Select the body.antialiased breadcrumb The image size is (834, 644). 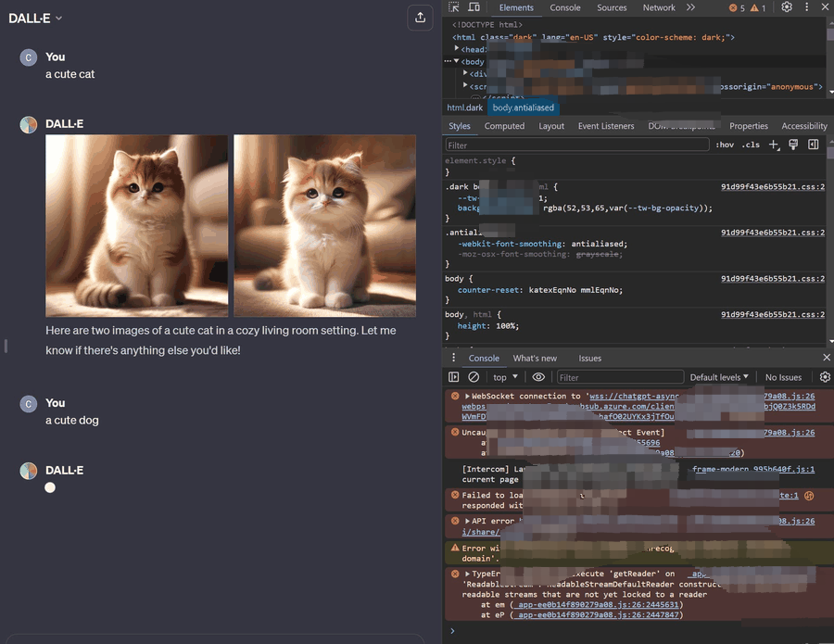point(523,107)
